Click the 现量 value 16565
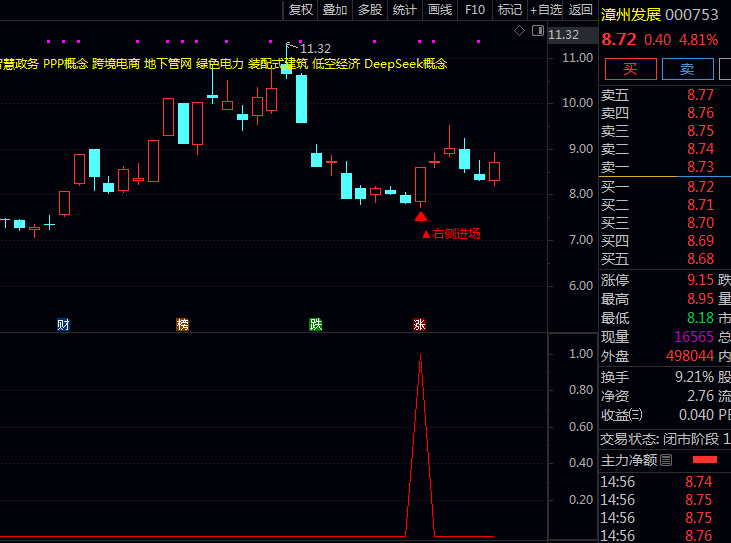The width and height of the screenshot is (731, 543). tap(694, 337)
